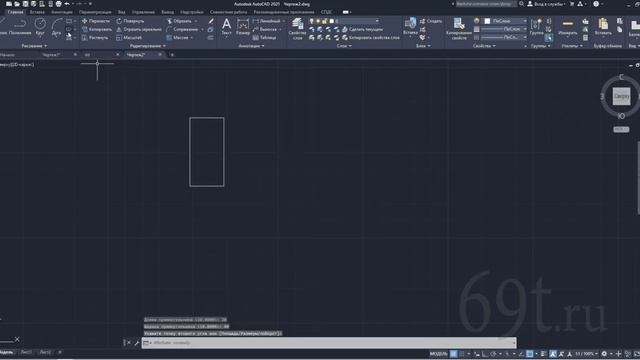Image resolution: width=640 pixels, height=360 pixels.
Task: Click the help search field in title bar
Action: (x=486, y=4)
